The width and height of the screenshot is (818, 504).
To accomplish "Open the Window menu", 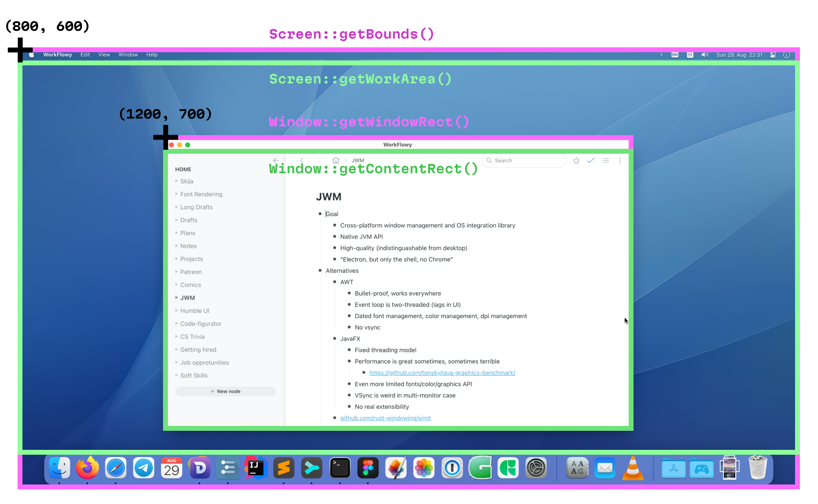I will pos(128,55).
